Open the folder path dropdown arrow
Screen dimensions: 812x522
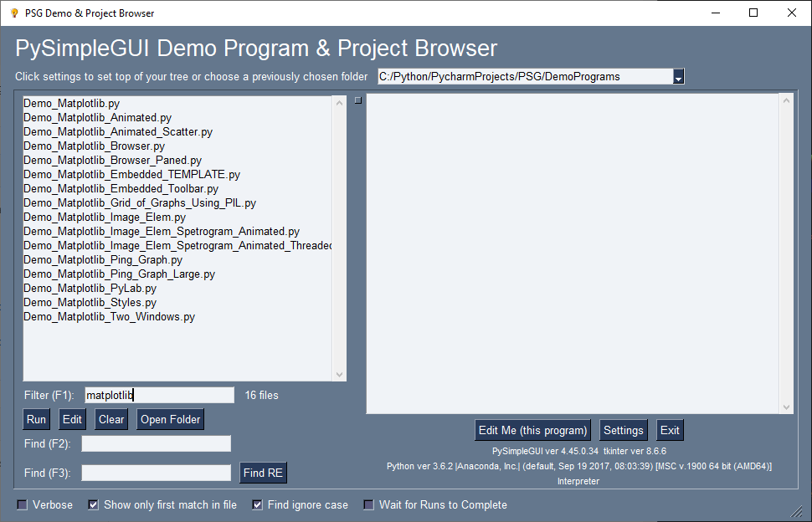679,75
